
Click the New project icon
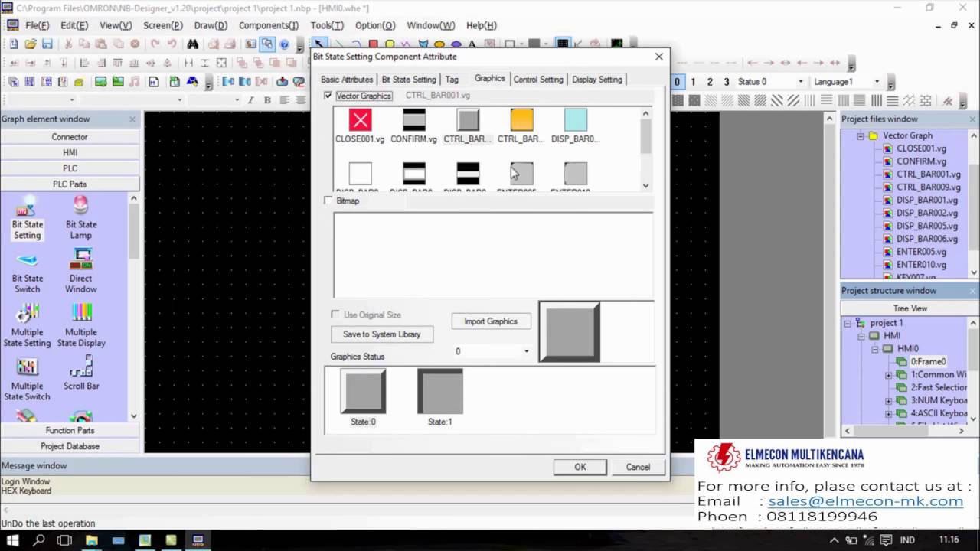point(13,44)
